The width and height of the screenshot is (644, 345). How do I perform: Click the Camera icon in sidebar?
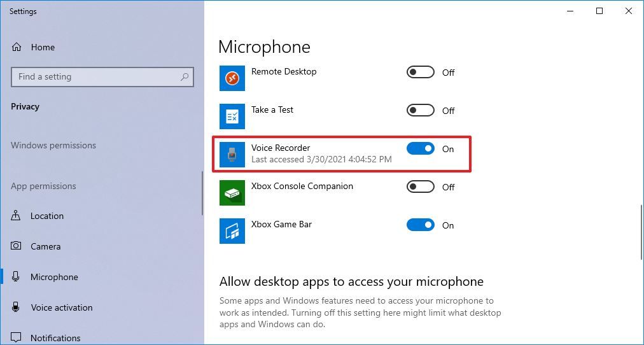(x=16, y=246)
